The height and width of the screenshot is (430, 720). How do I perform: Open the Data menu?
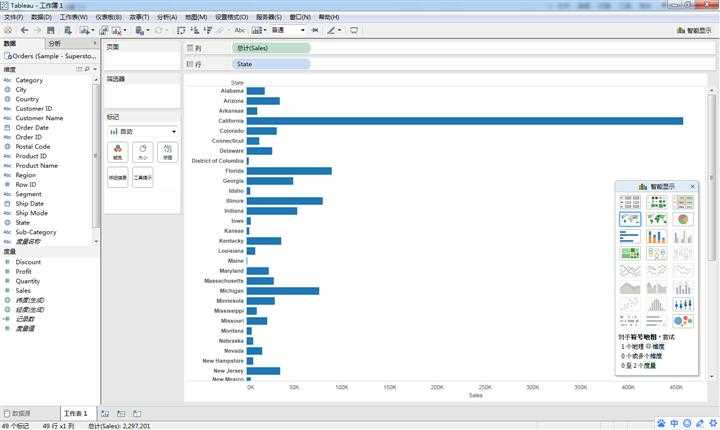(x=41, y=17)
